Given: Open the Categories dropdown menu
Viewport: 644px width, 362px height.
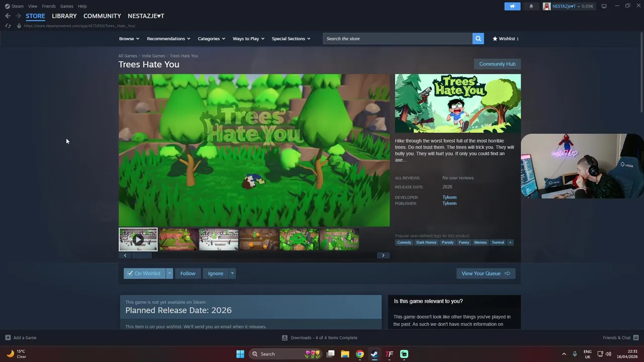Looking at the screenshot, I should [211, 39].
